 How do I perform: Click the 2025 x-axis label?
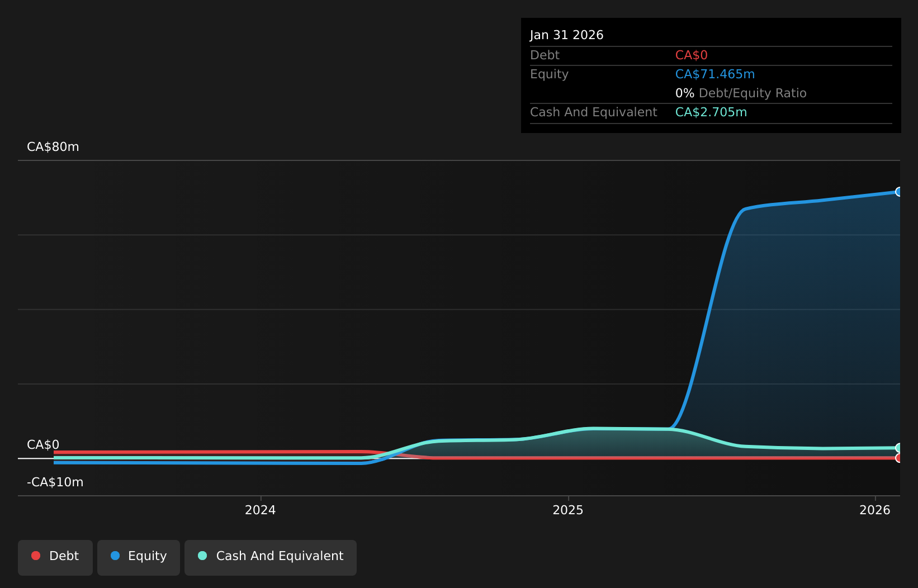568,510
